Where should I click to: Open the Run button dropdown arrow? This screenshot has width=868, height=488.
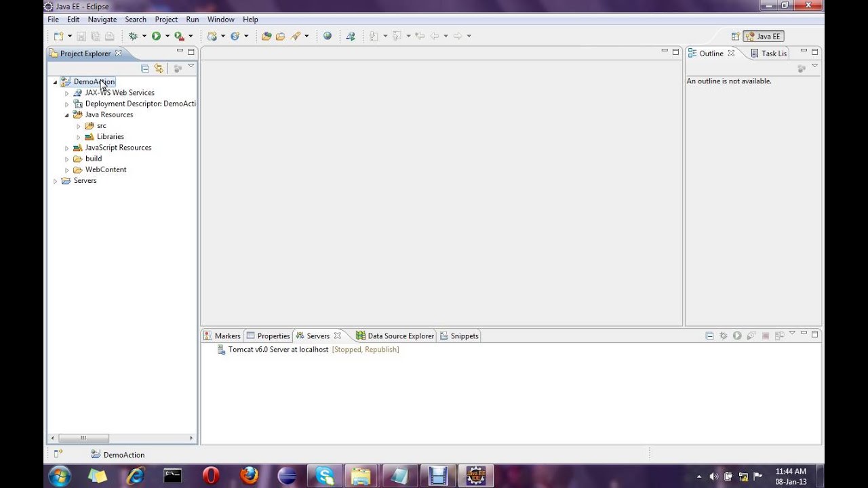[x=167, y=36]
